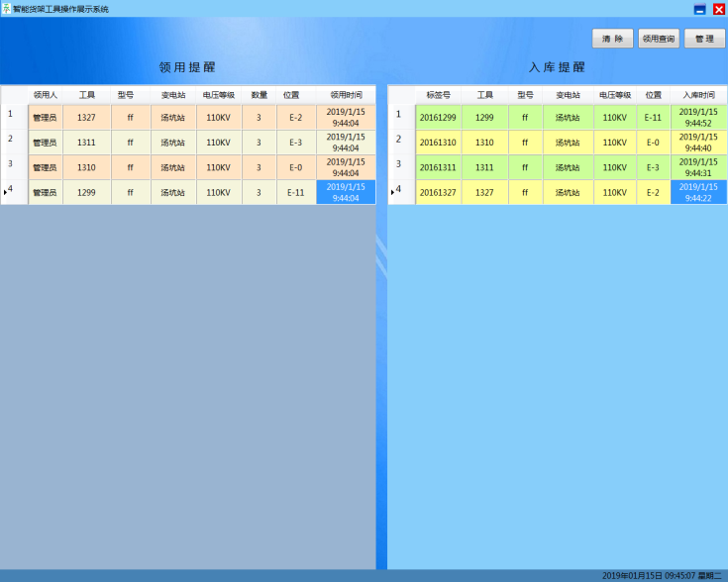Select highlighted time cell 9:44:22 in 入库提醒
This screenshot has width=728, height=582.
point(698,192)
